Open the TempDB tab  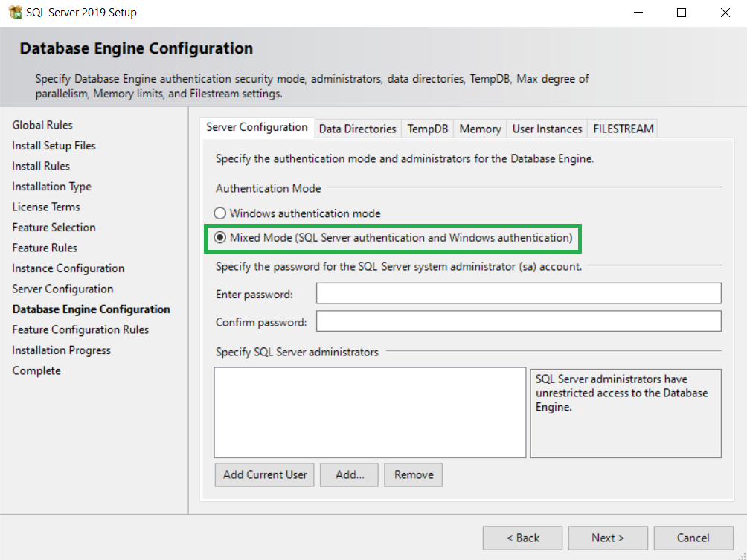pos(427,129)
